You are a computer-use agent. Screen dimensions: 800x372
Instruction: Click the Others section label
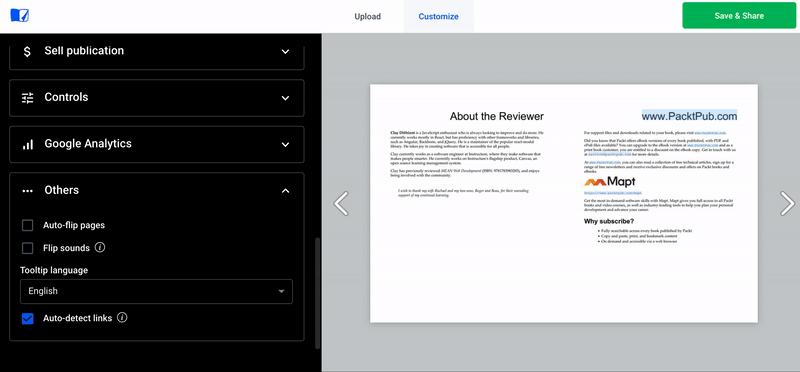[x=62, y=190]
